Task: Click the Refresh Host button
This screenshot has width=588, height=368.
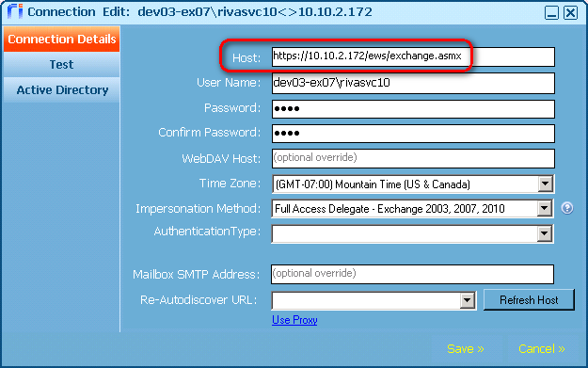Action: [529, 299]
